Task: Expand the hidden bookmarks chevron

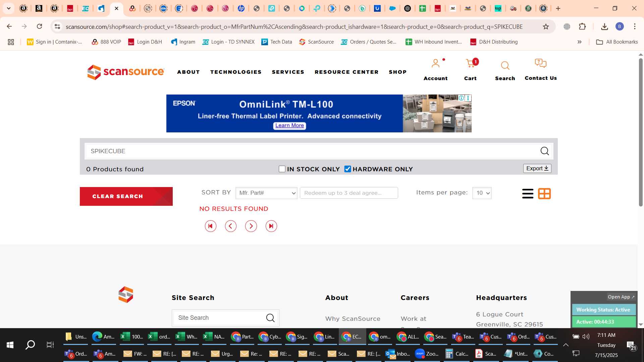Action: click(579, 42)
